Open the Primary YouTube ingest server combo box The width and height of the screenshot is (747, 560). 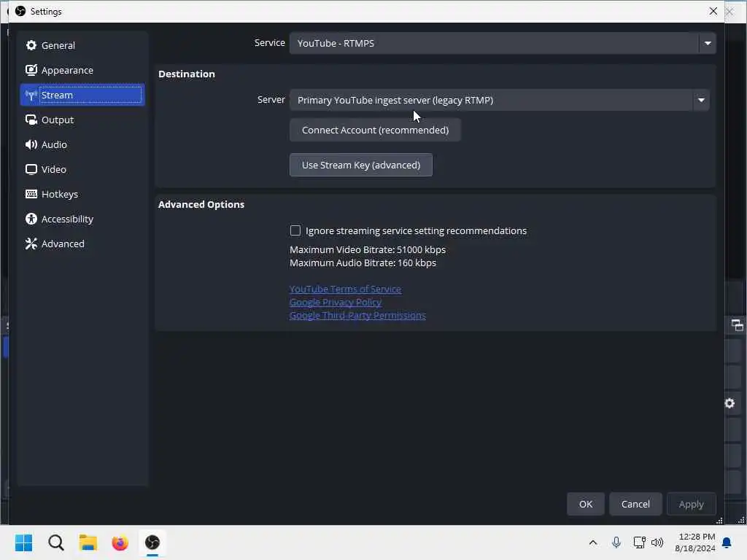pos(499,100)
